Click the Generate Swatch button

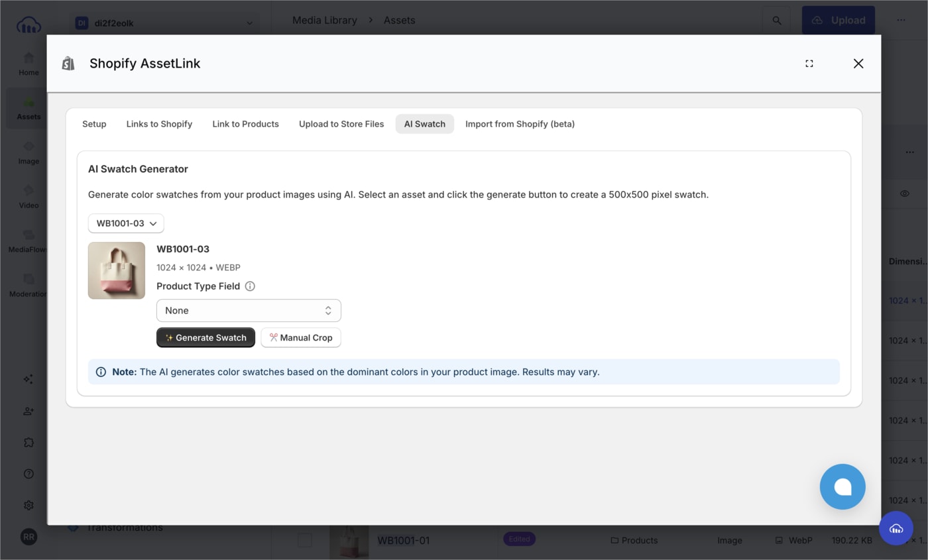[x=205, y=337]
